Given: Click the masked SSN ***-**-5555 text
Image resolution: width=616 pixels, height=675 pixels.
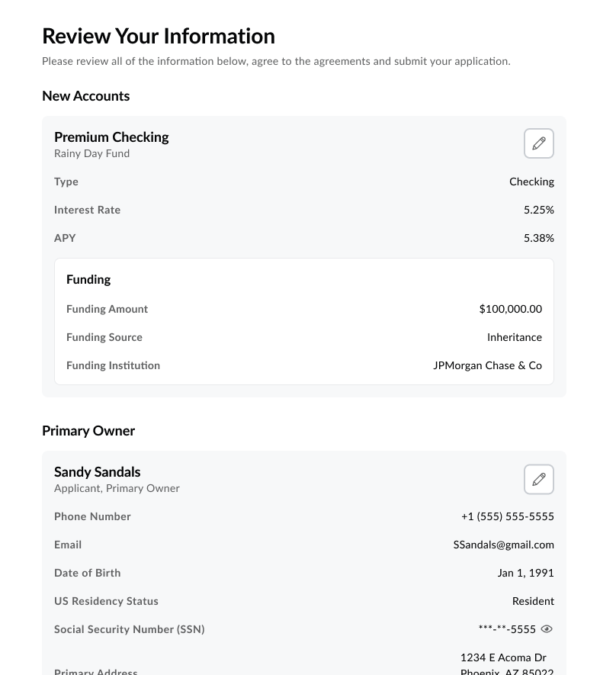Looking at the screenshot, I should coord(507,629).
